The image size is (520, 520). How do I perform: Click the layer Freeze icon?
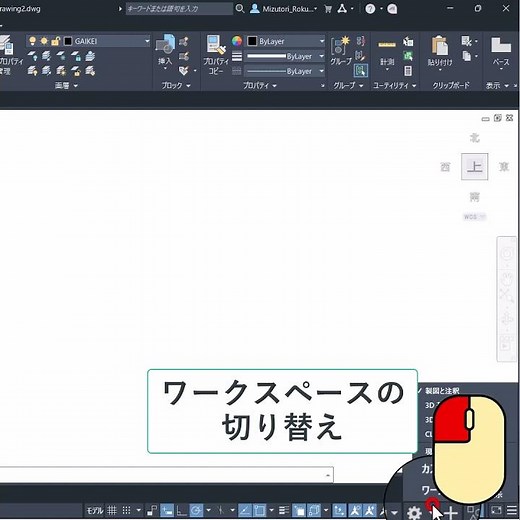tap(61, 56)
